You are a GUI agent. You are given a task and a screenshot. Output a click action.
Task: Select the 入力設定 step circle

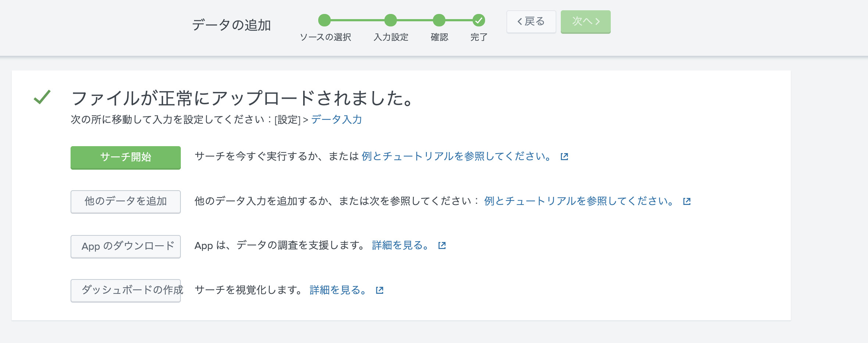pyautogui.click(x=391, y=21)
